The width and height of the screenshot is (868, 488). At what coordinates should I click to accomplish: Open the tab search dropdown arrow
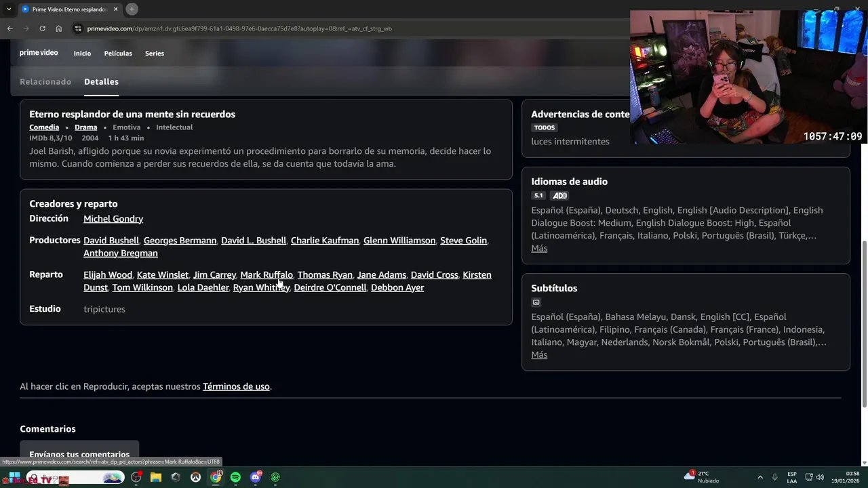click(9, 9)
